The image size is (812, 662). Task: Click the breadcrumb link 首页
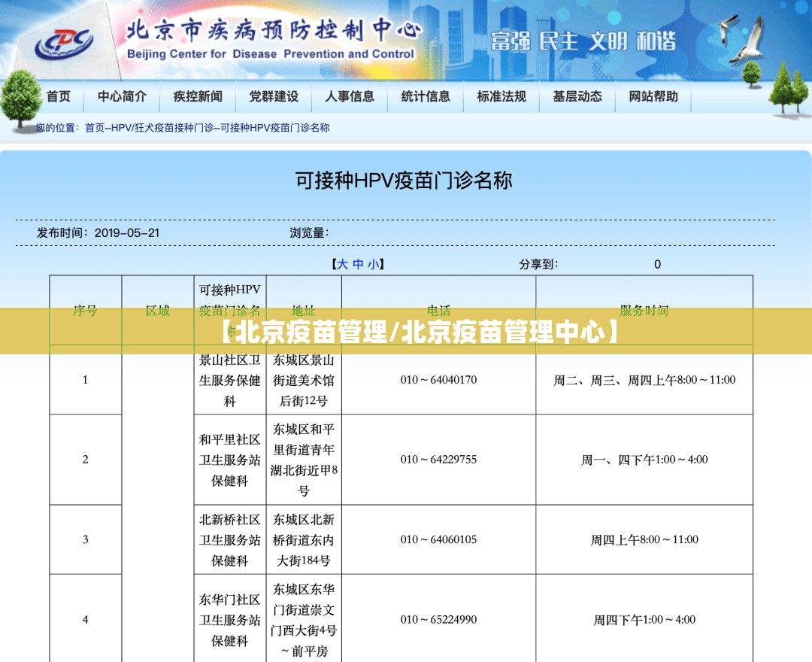point(95,128)
